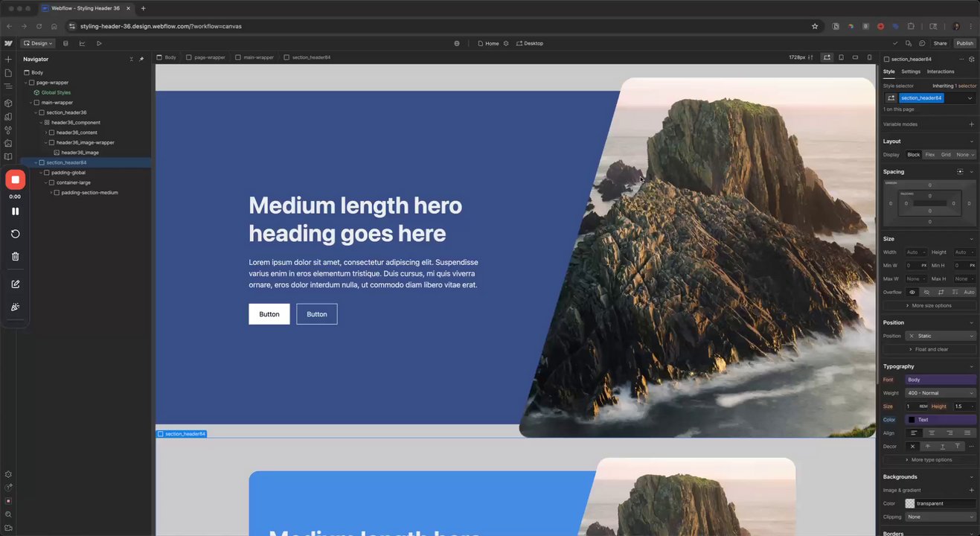Align text left
980x536 pixels.
click(x=915, y=433)
